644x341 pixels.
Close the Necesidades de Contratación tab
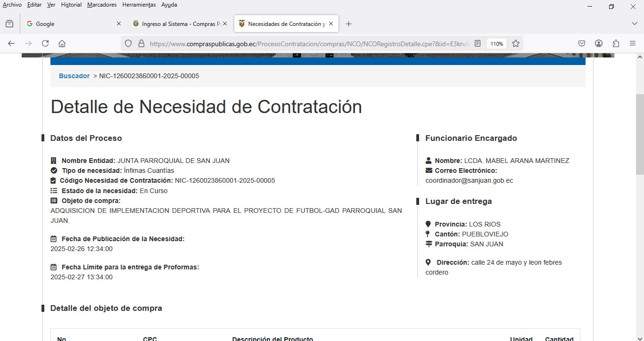[331, 24]
